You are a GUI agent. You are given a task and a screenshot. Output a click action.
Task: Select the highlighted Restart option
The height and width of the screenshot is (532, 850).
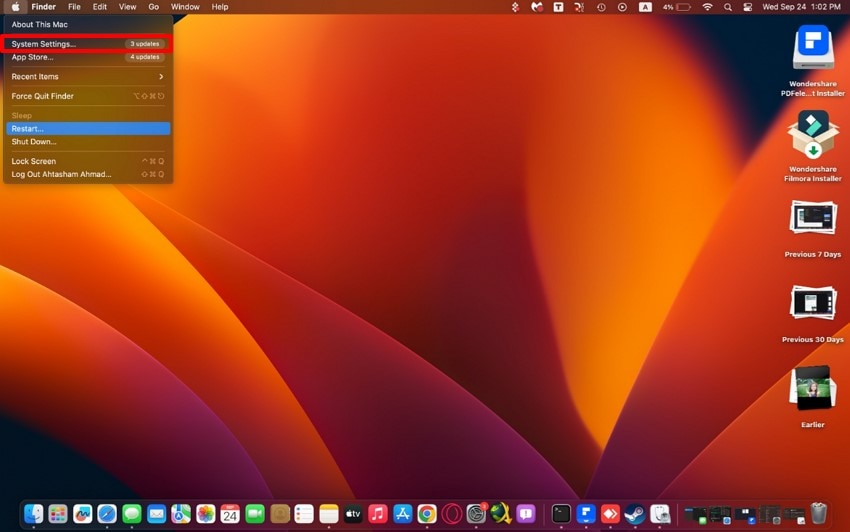tap(87, 129)
